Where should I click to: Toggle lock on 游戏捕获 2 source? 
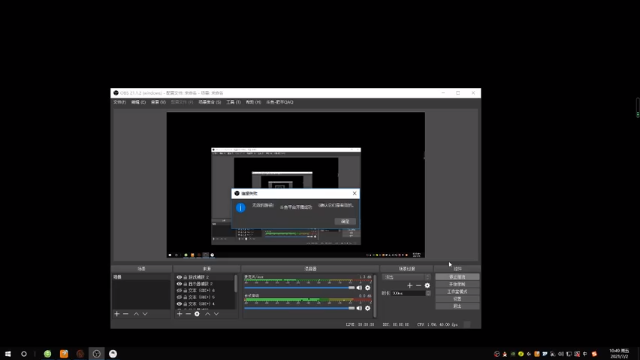coord(185,277)
